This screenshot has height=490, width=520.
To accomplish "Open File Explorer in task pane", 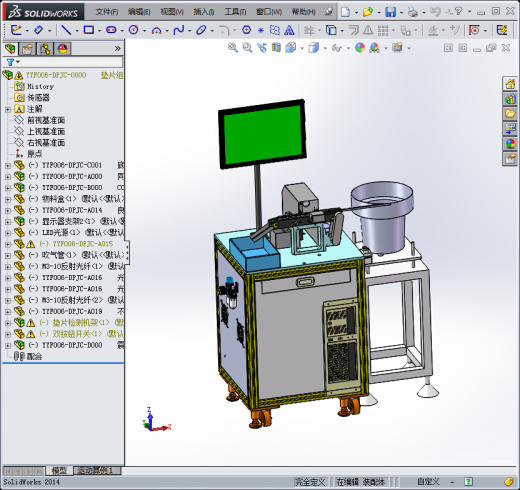I will tap(510, 114).
